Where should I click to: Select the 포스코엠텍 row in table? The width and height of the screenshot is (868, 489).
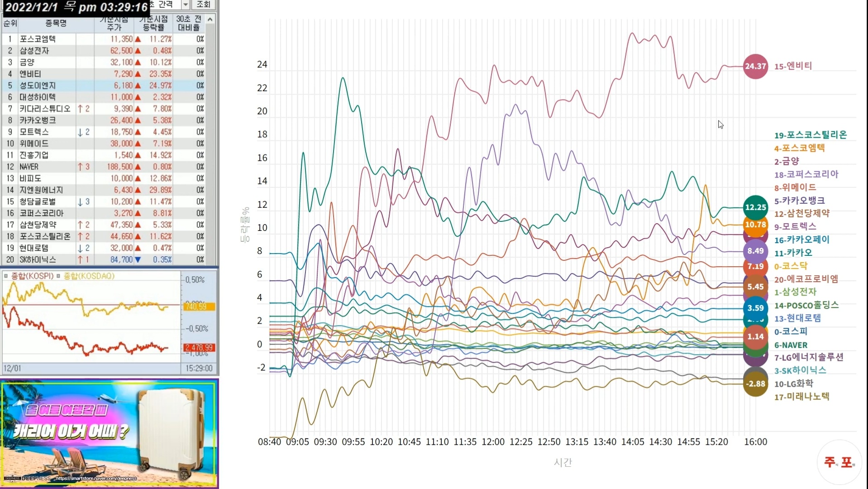click(104, 39)
